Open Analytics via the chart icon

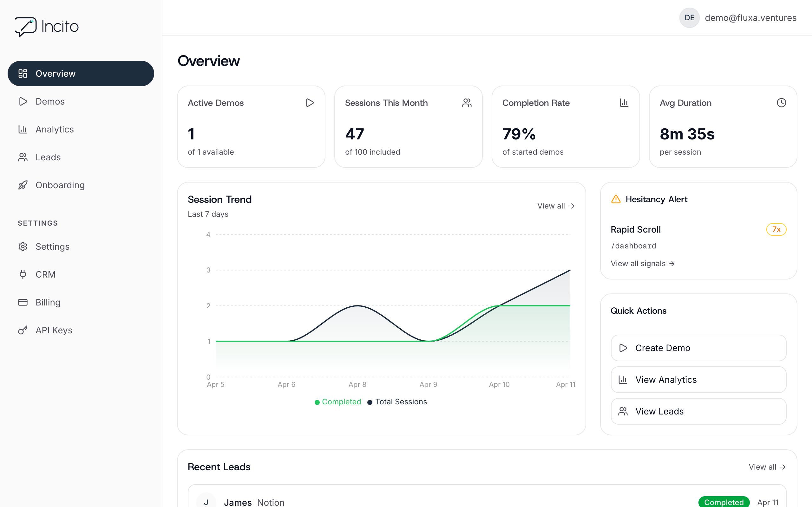(x=23, y=129)
